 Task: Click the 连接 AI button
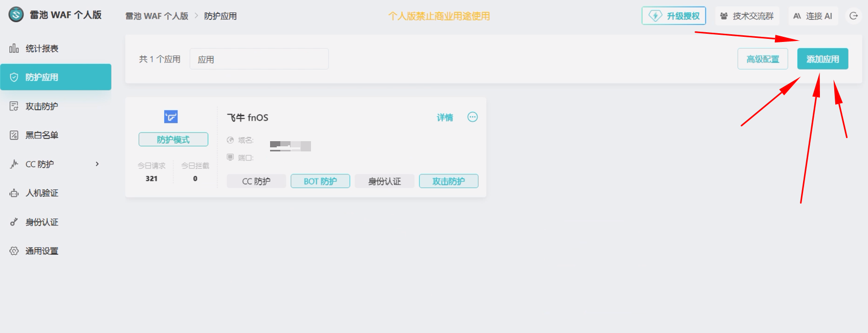813,16
